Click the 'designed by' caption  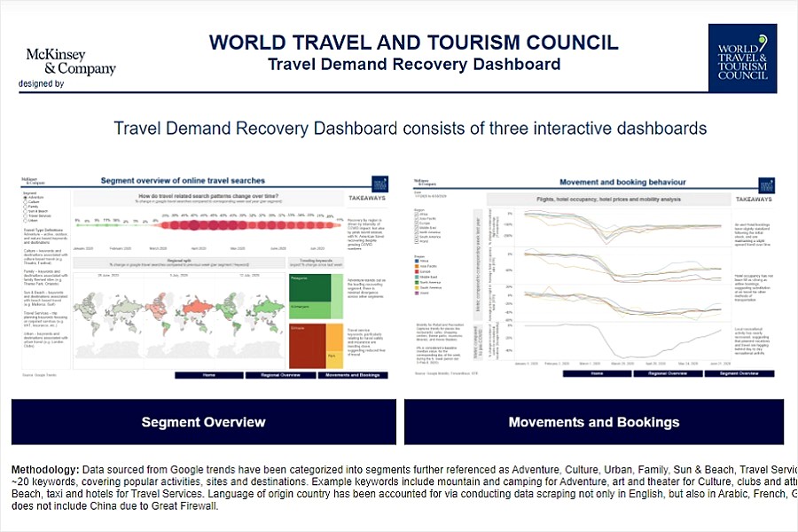point(41,83)
